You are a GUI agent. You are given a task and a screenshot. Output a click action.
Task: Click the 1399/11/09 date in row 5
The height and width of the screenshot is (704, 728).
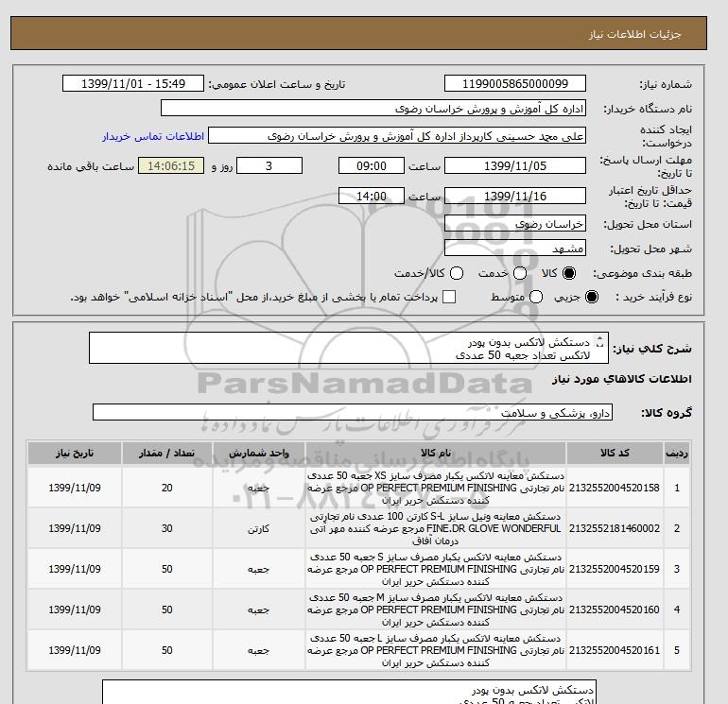pos(75,650)
